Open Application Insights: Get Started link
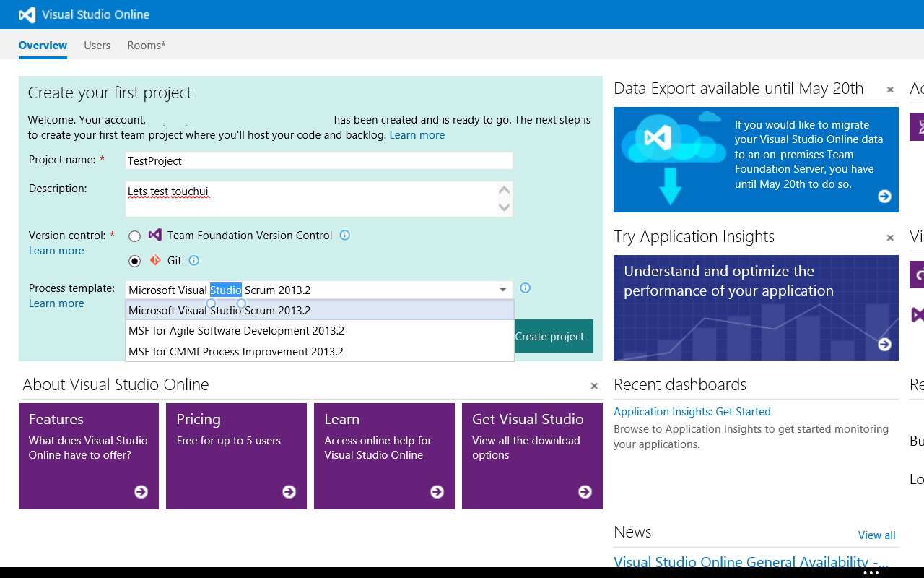Image resolution: width=924 pixels, height=578 pixels. pyautogui.click(x=692, y=412)
